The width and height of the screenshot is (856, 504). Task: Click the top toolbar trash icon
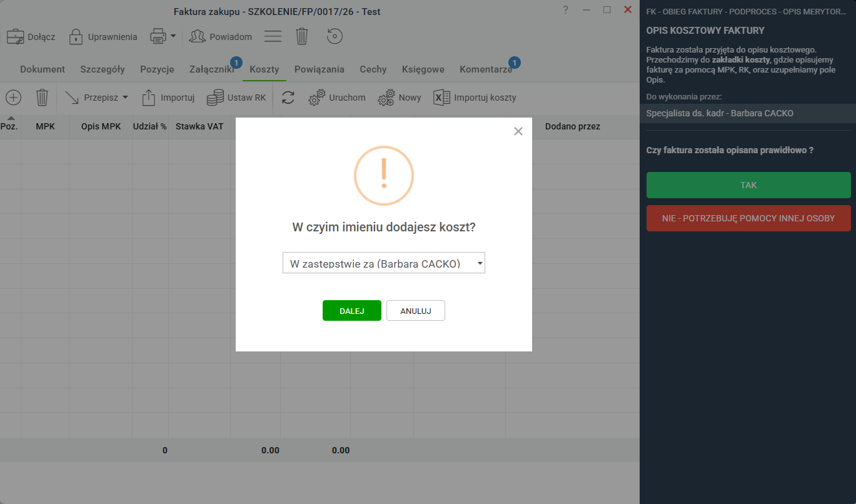coord(302,36)
